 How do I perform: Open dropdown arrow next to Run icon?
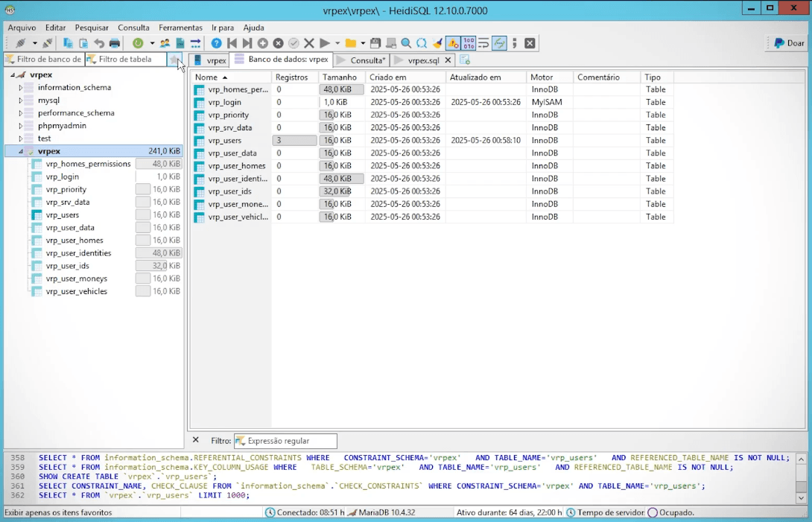point(337,43)
